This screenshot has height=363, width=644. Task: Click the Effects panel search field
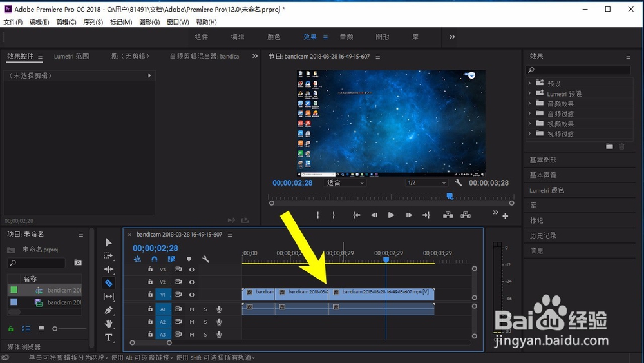578,70
